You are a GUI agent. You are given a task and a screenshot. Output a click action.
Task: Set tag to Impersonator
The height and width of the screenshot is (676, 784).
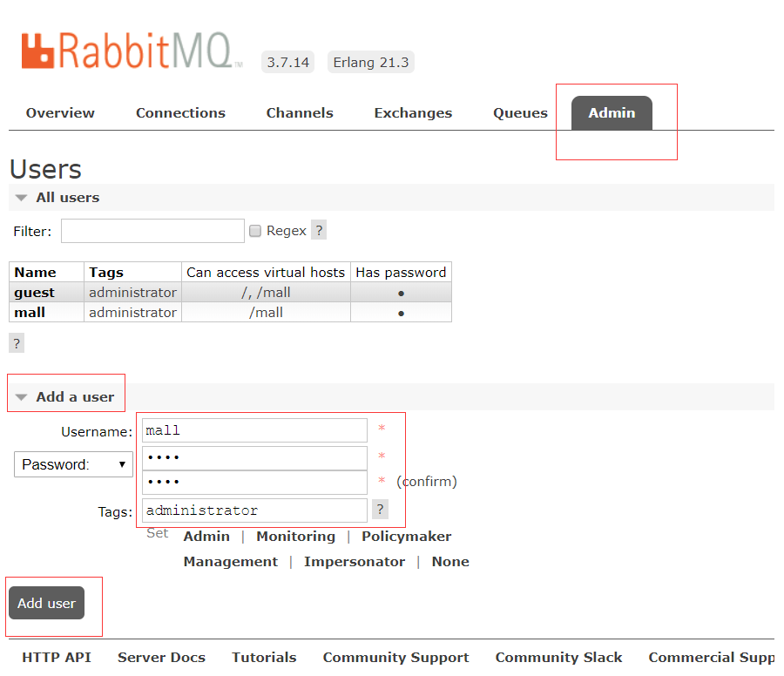355,562
